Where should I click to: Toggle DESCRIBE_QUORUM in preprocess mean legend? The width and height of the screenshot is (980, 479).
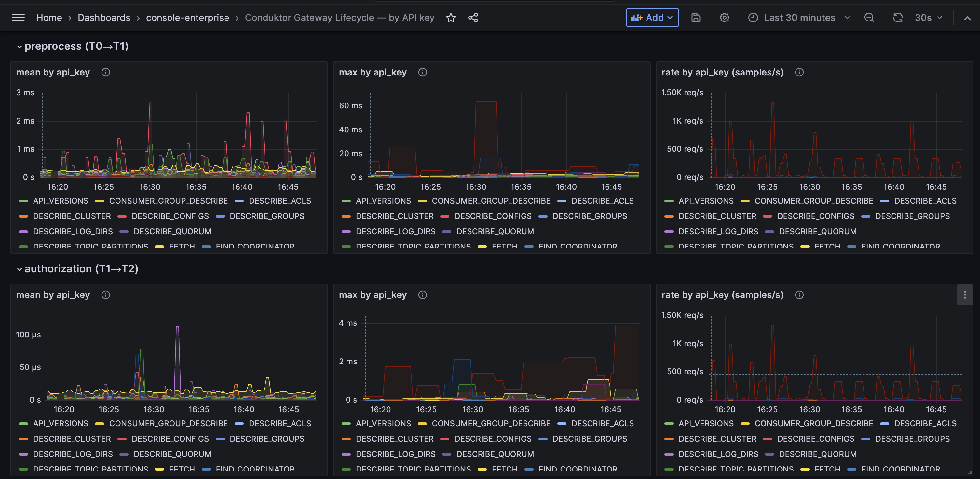click(x=172, y=231)
